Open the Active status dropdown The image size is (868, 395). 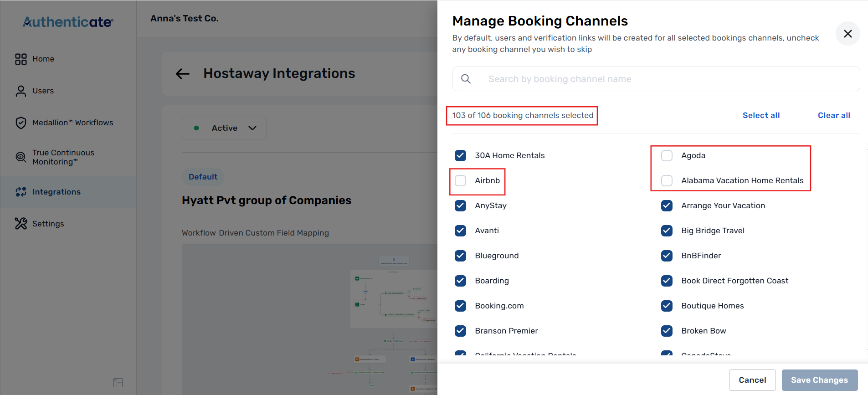coord(224,128)
